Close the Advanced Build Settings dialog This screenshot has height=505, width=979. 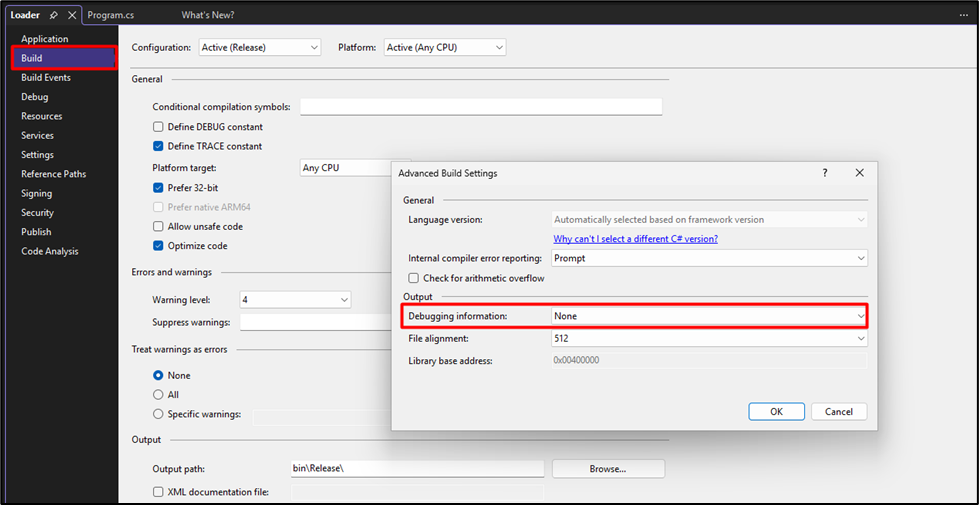point(860,173)
